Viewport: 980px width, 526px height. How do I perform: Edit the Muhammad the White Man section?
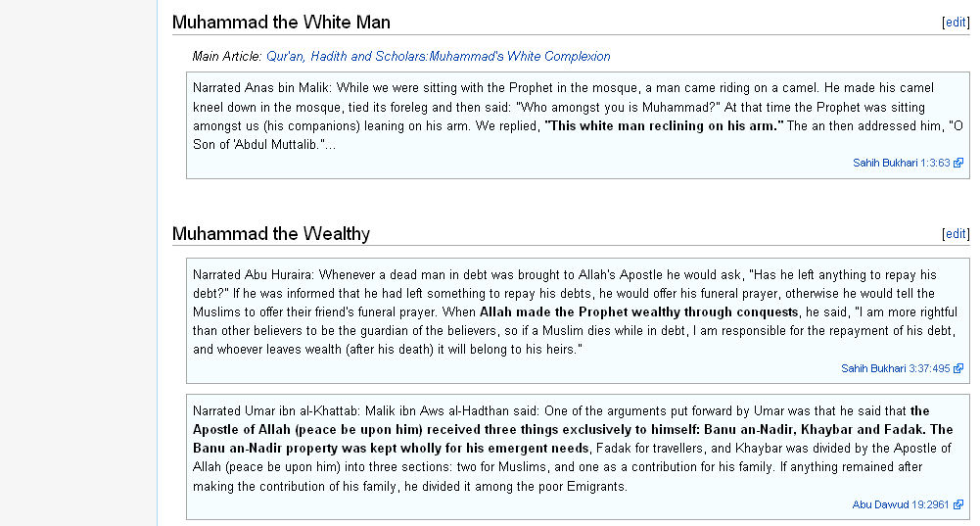point(956,23)
